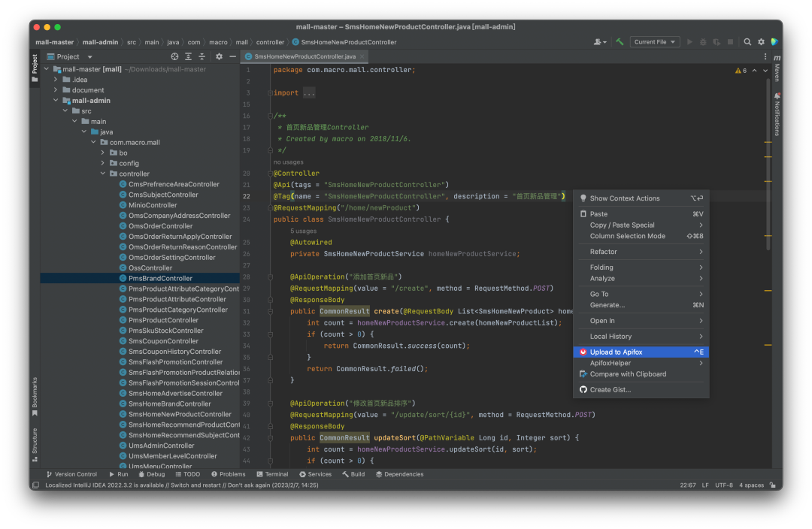Viewport: 812px width, 529px height.
Task: Click the locate-in-project target icon
Action: pos(174,56)
